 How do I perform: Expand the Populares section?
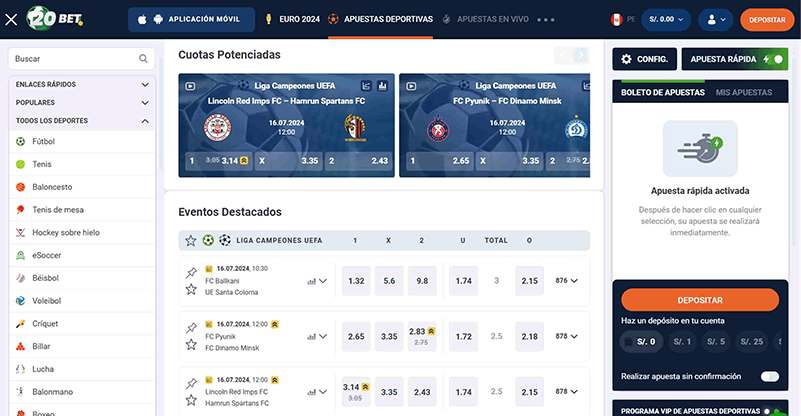tap(82, 103)
